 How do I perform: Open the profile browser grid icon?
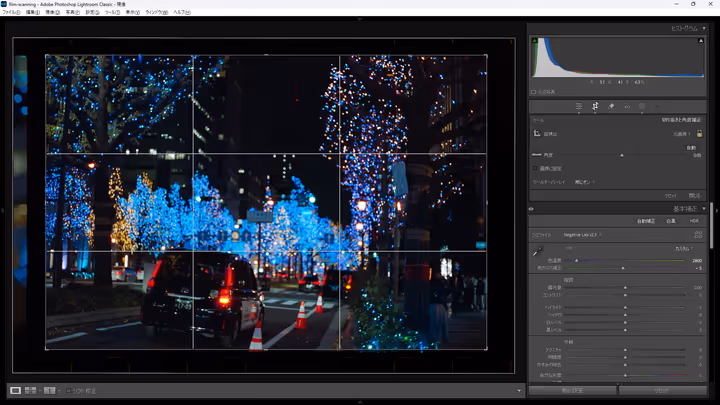pyautogui.click(x=698, y=234)
